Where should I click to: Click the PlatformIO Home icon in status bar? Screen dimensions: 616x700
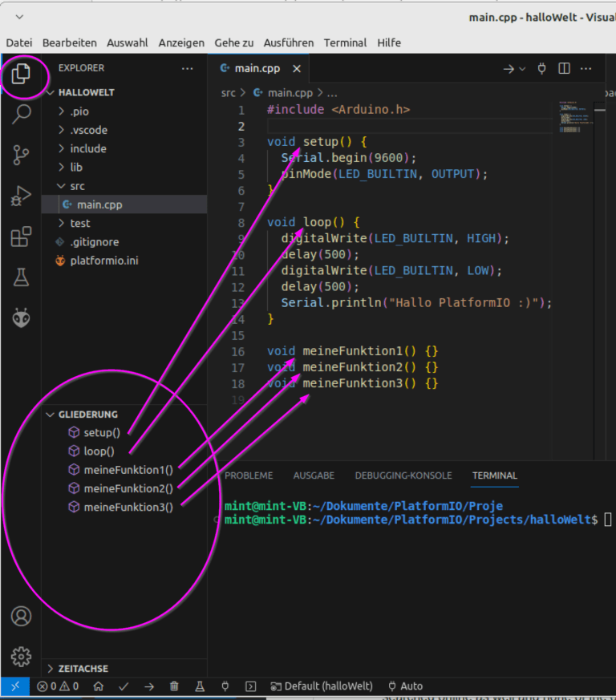98,686
